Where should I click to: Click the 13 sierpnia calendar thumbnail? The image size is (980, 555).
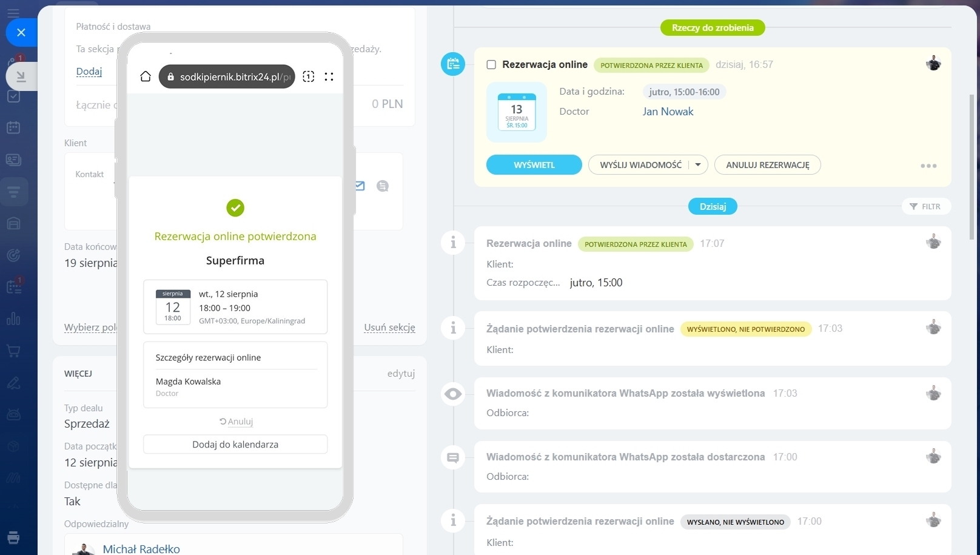(x=517, y=112)
